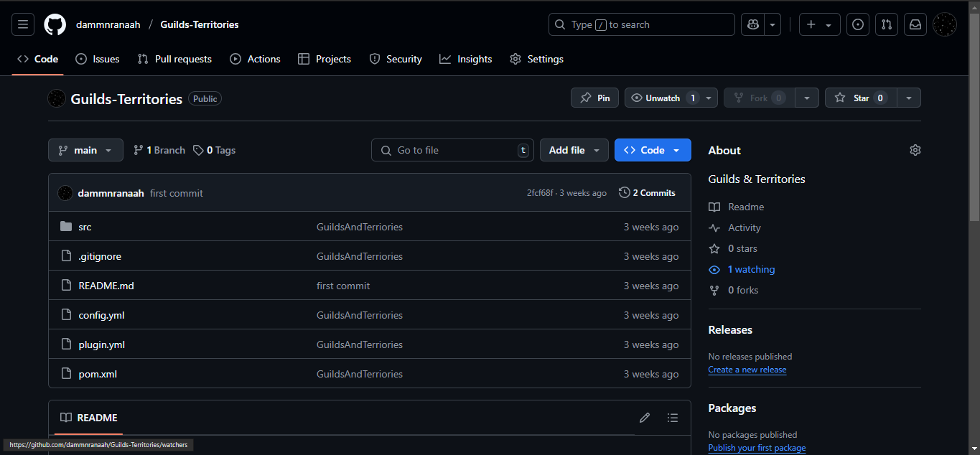Open the pom.xml file
Screen dimensions: 980x455
tap(98, 374)
